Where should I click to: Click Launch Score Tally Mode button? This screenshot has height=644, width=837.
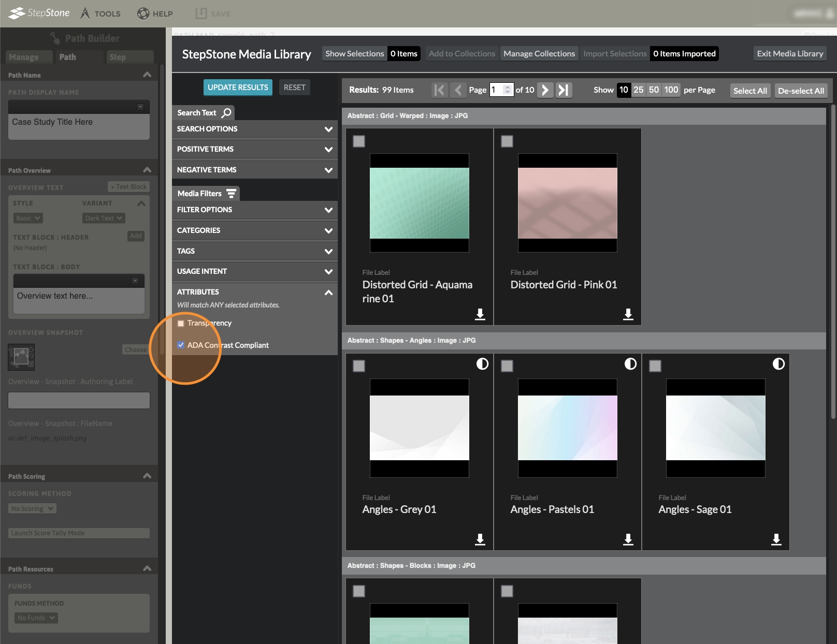(79, 533)
